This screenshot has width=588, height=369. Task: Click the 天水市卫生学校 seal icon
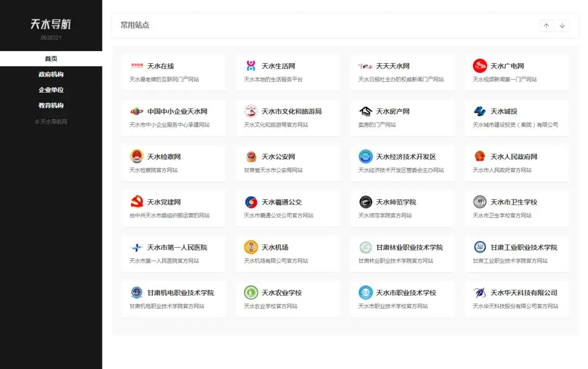480,202
